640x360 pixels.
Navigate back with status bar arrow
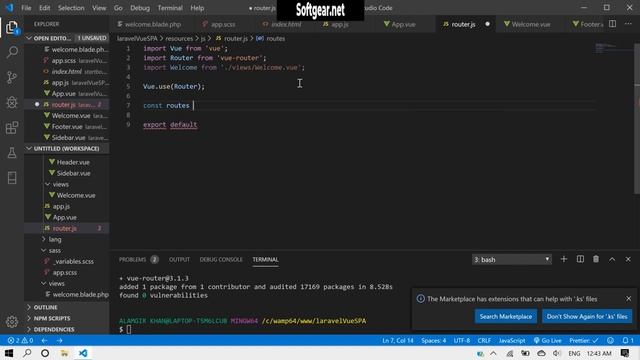tap(44, 340)
